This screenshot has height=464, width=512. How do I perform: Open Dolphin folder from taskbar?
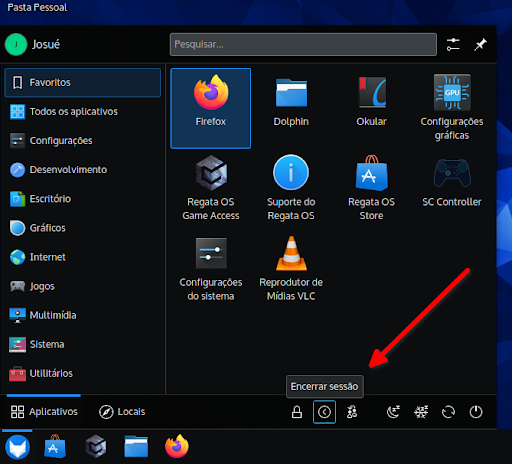(136, 447)
